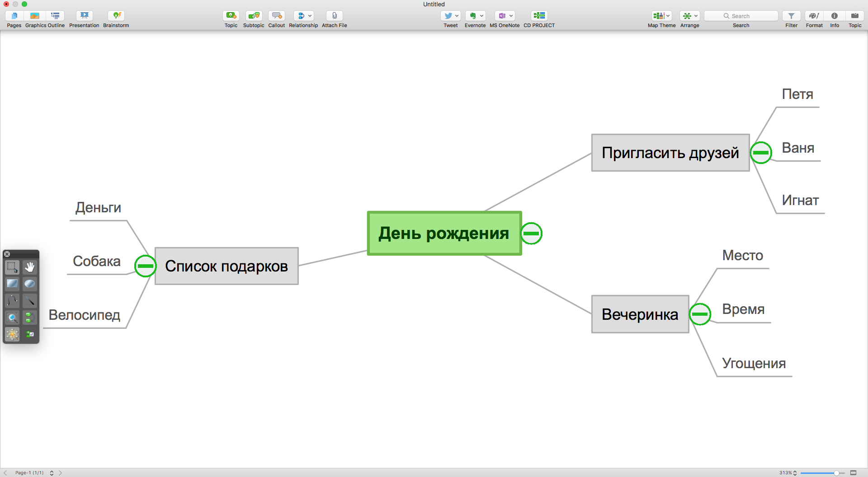Open the Tweet dropdown
The width and height of the screenshot is (868, 477).
click(x=457, y=16)
